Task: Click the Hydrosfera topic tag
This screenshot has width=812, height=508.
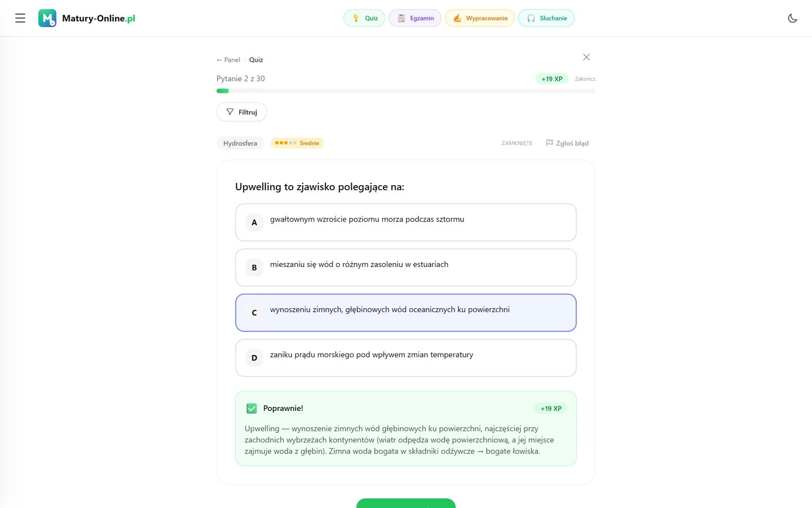Action: (240, 143)
